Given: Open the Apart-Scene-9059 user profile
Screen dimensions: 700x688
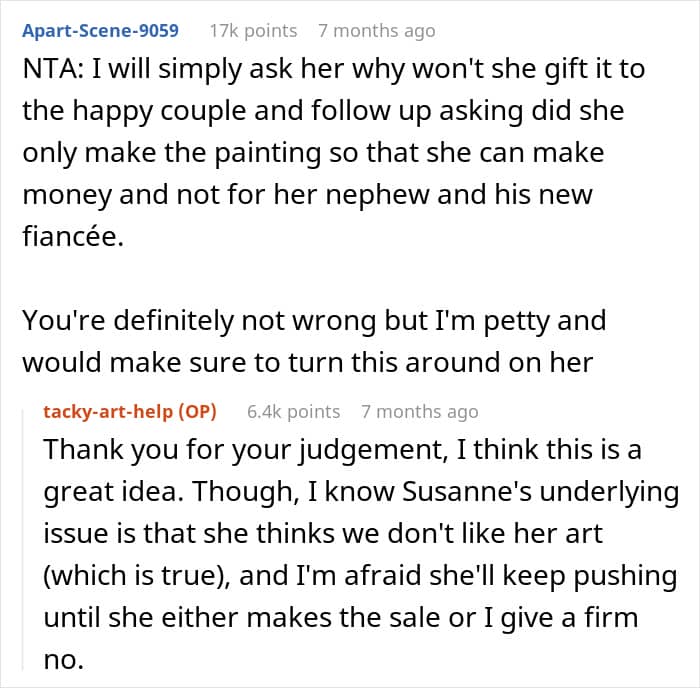Looking at the screenshot, I should [100, 31].
